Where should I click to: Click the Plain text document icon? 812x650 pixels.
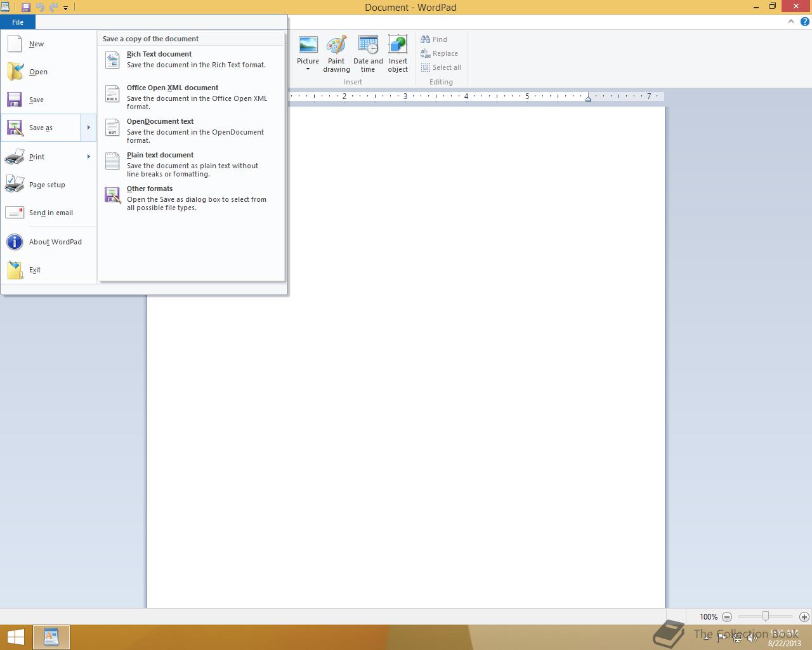[112, 161]
